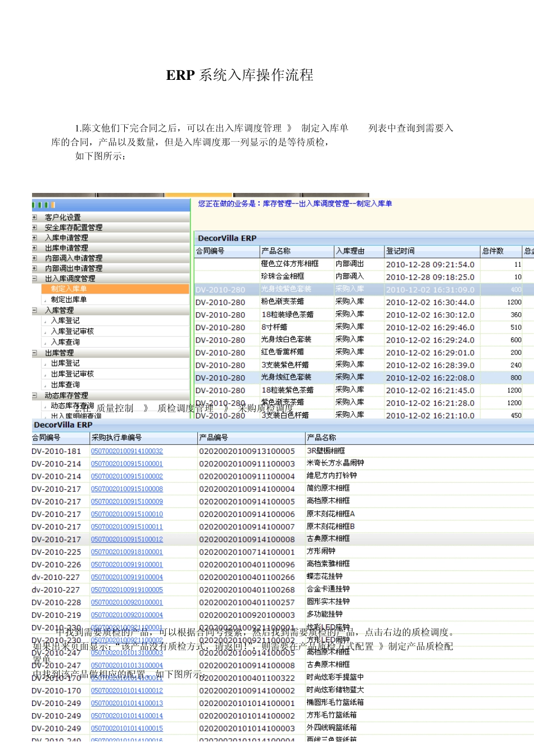Collapse the 出入库调度管理 node
Image resolution: width=534 pixels, height=756 pixels.
point(34,278)
